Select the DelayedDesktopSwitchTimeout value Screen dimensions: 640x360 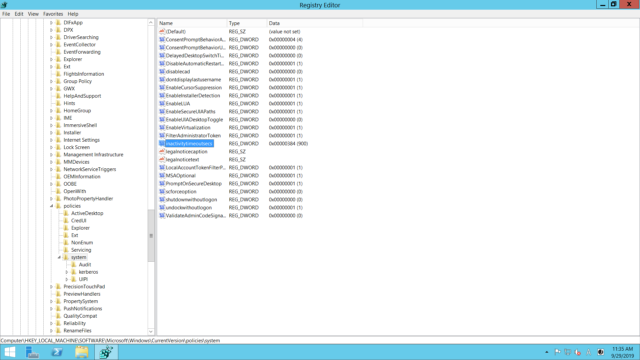195,56
